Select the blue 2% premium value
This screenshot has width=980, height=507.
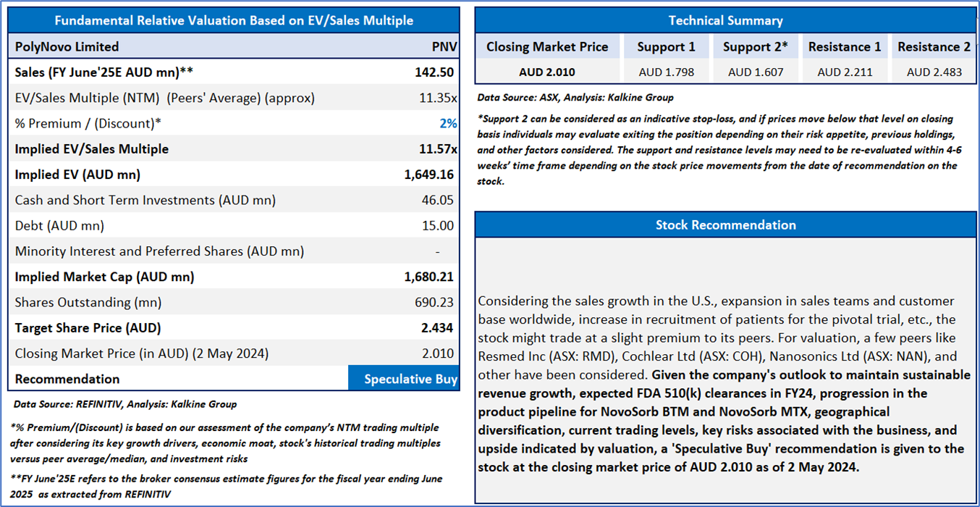tap(448, 124)
